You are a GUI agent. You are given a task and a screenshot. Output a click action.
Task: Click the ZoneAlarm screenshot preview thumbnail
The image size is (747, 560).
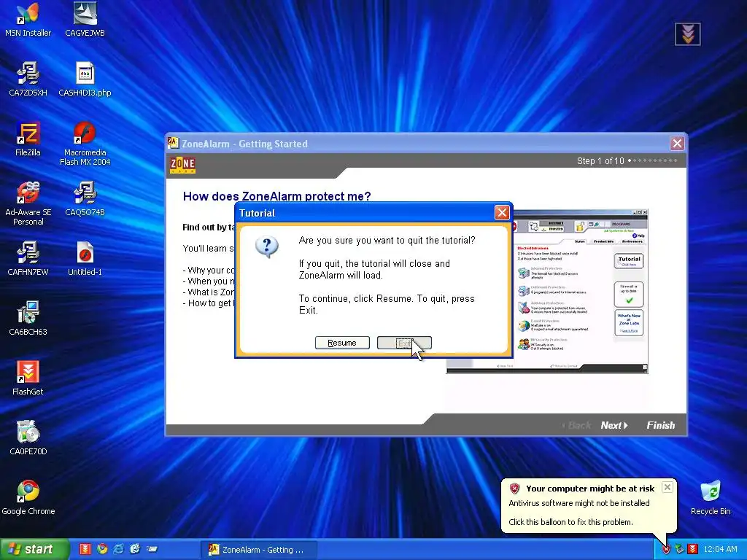coord(547,291)
